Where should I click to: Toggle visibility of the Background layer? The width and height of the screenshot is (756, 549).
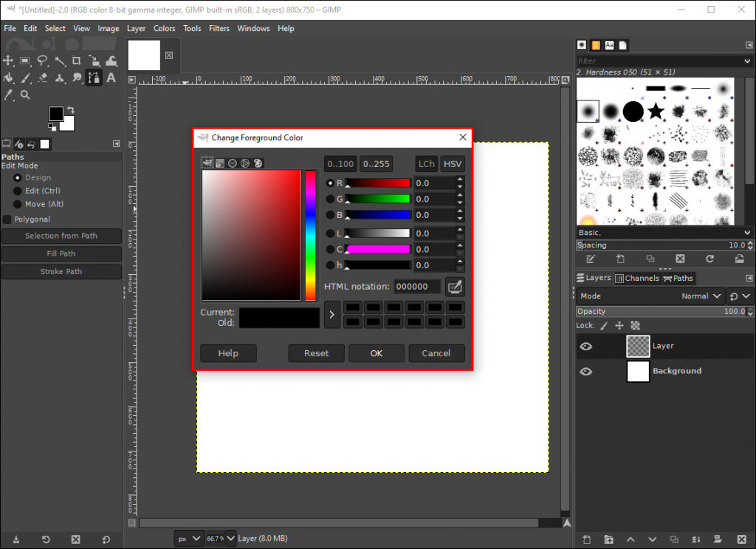585,371
